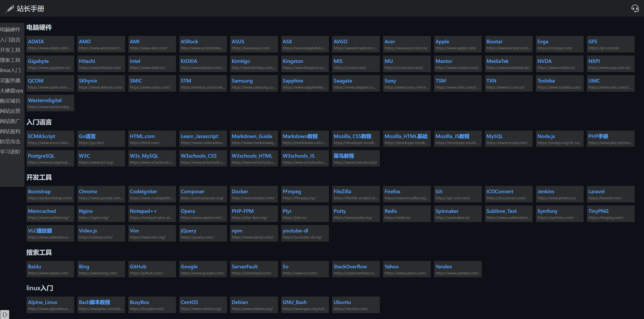Open the Westerndigital link card
The width and height of the screenshot is (644, 319).
(45, 100)
